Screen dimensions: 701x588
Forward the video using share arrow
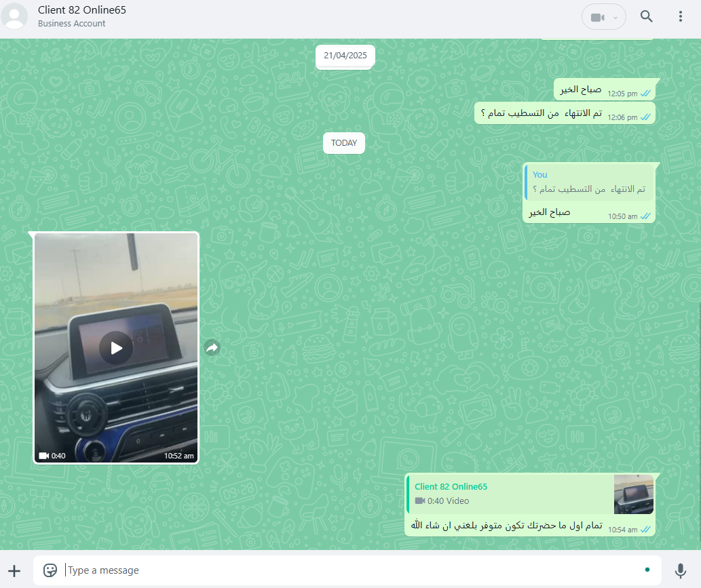point(212,348)
